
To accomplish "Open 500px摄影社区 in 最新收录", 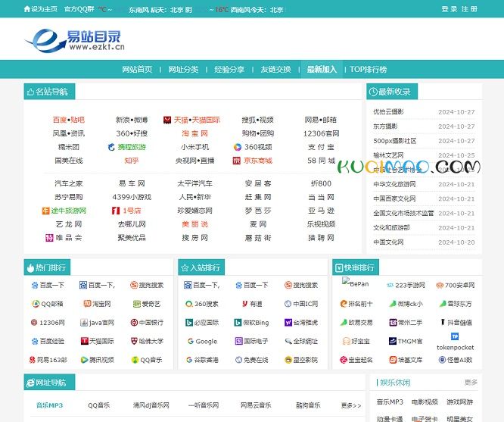I will (x=395, y=141).
